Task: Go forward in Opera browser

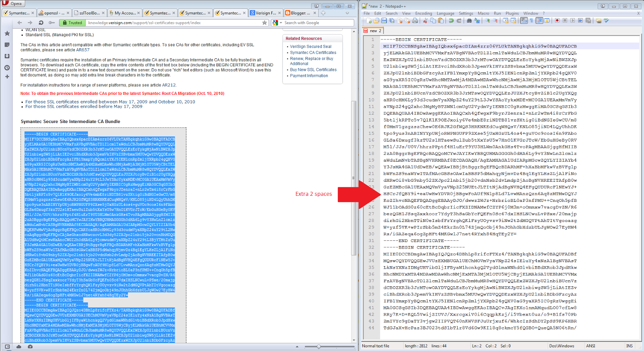Action: pos(30,23)
